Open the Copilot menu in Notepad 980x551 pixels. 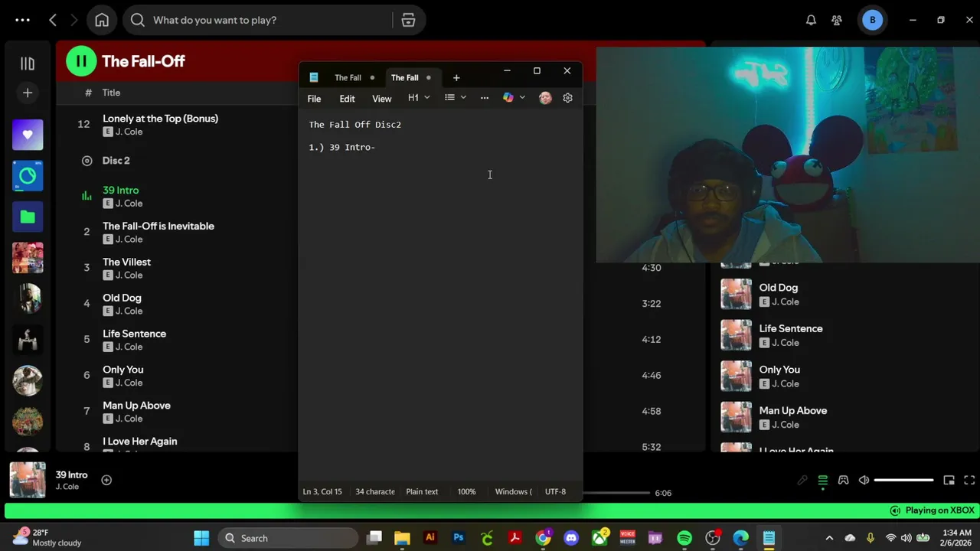point(514,98)
